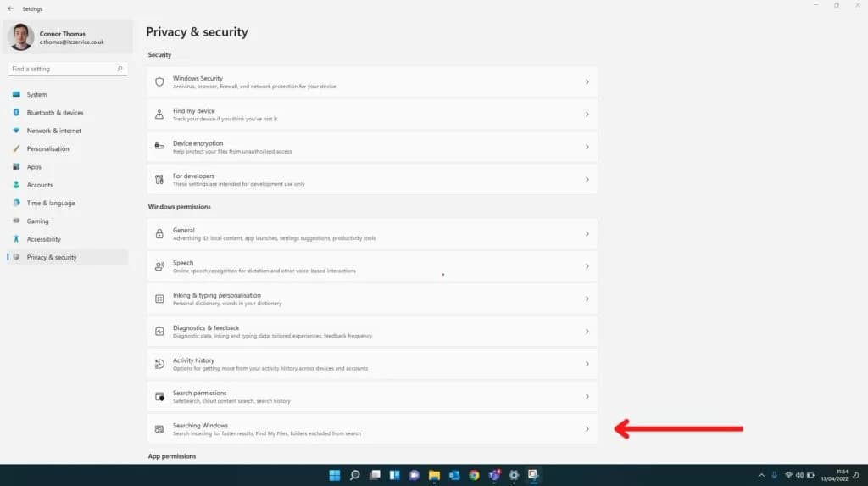Click the Wi-Fi icon in system tray
Image resolution: width=868 pixels, height=486 pixels.
click(x=789, y=476)
